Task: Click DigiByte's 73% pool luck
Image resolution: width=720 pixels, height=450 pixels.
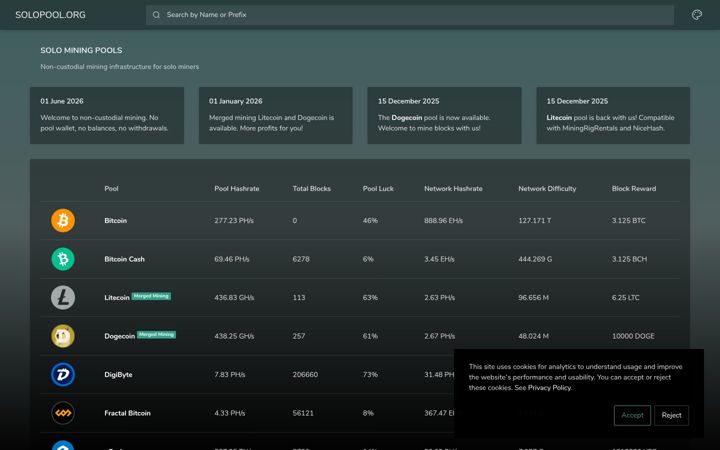Action: click(x=370, y=375)
